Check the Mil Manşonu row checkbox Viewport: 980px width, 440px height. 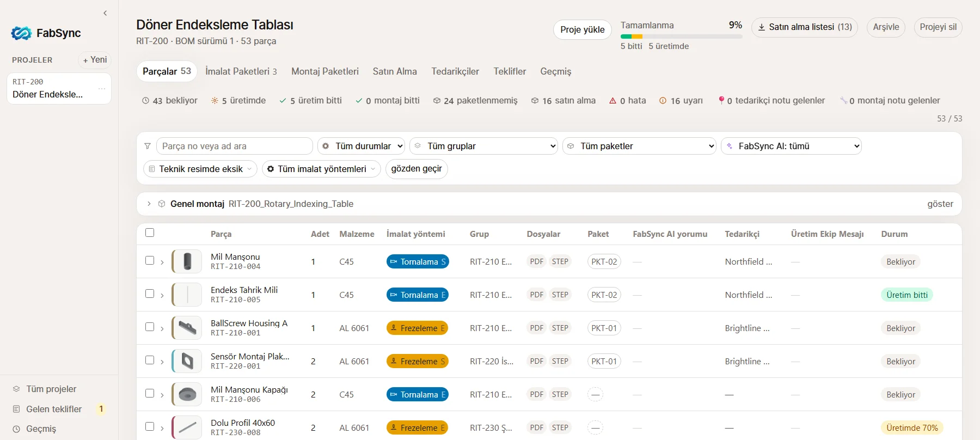150,260
